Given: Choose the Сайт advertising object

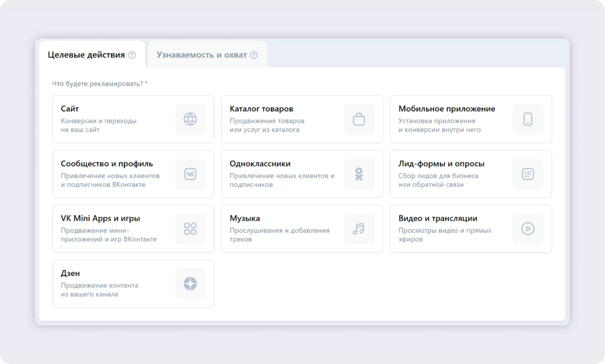Looking at the screenshot, I should point(133,119).
